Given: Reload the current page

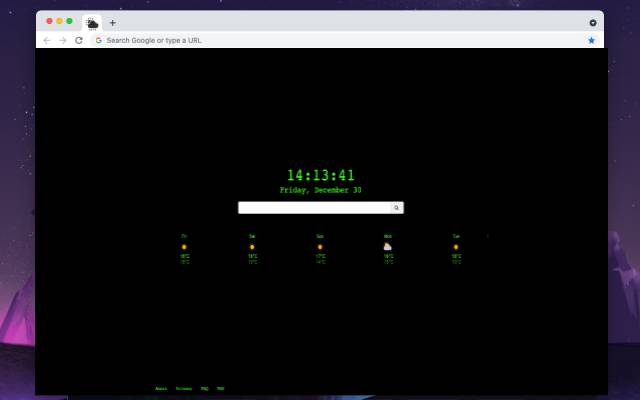Looking at the screenshot, I should coord(79,40).
